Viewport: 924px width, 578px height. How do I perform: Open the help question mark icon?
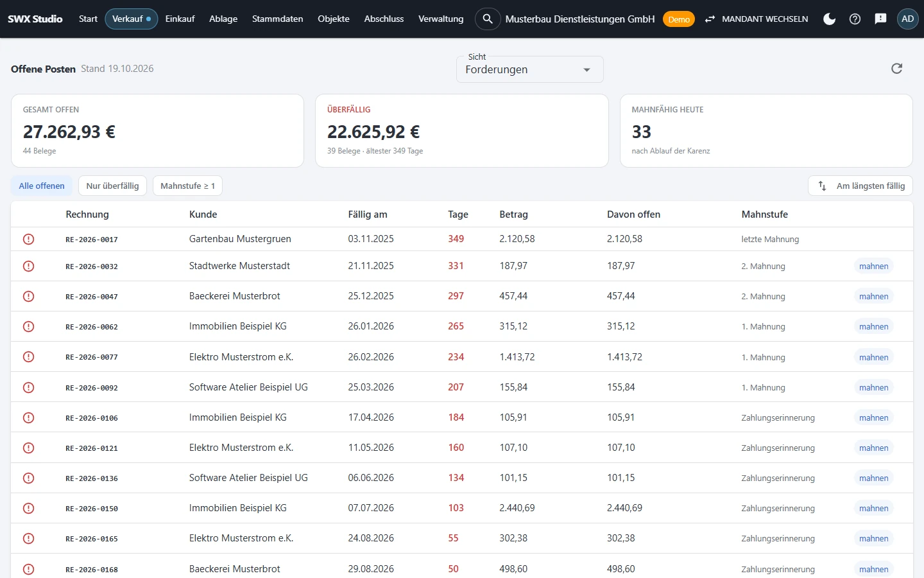[x=855, y=19]
